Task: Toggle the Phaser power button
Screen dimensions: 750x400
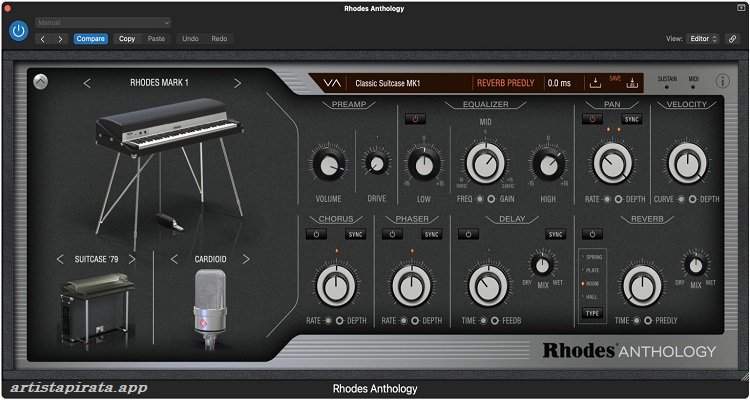Action: tap(392, 234)
